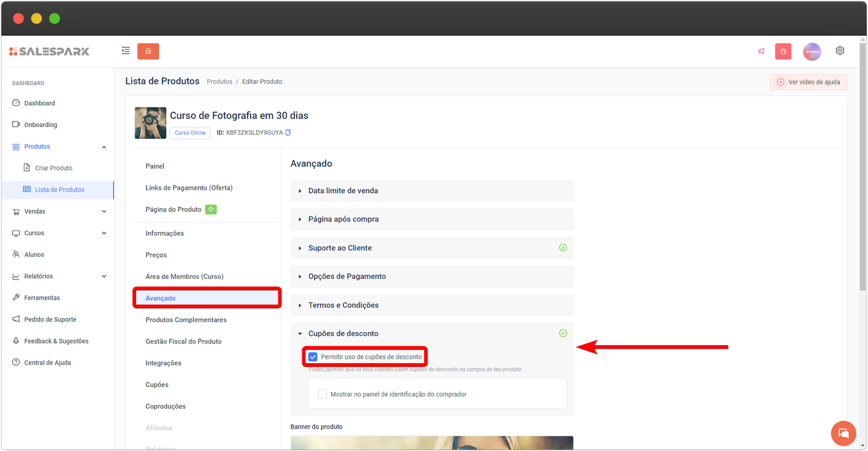Click the user profile avatar
The width and height of the screenshot is (868, 451).
[812, 52]
